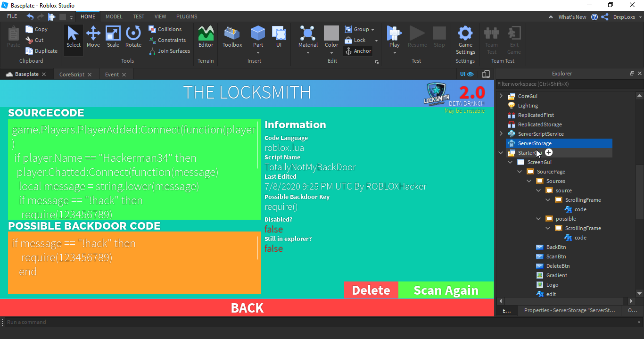Choose the Rotate tool

[133, 37]
